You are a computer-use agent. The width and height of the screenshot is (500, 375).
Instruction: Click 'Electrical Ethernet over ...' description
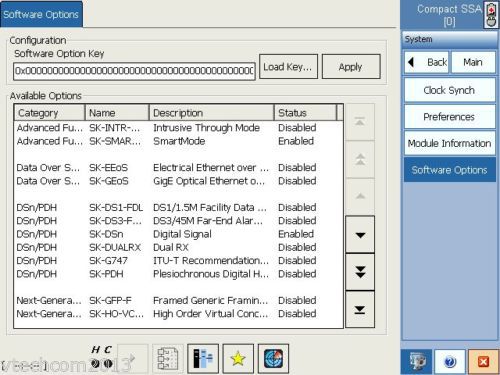click(x=211, y=168)
